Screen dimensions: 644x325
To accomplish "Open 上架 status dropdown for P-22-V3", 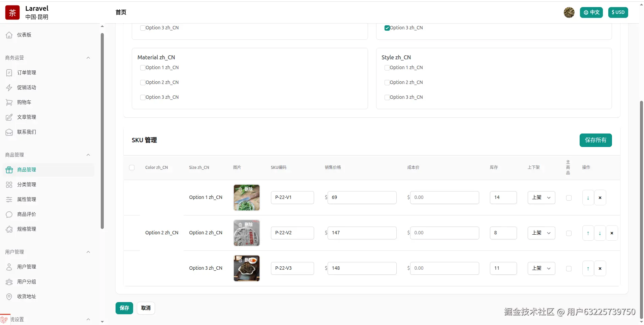I will pos(541,268).
